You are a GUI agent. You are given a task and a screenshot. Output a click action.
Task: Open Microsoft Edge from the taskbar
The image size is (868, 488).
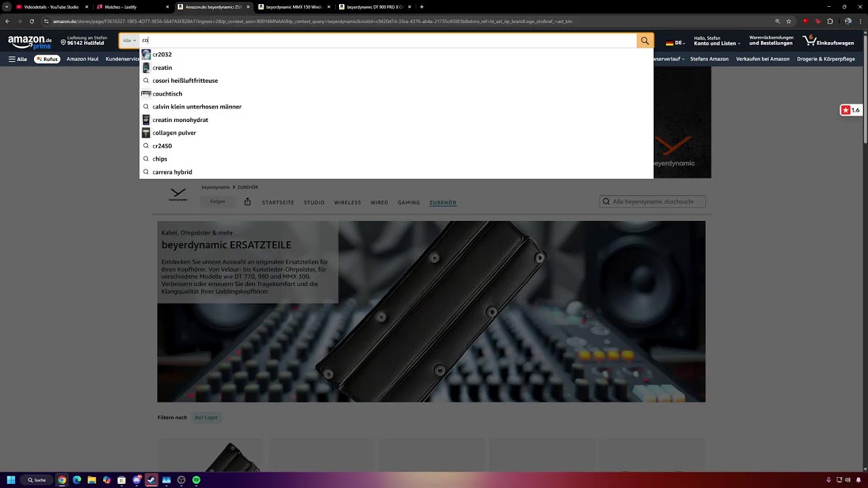(x=77, y=480)
